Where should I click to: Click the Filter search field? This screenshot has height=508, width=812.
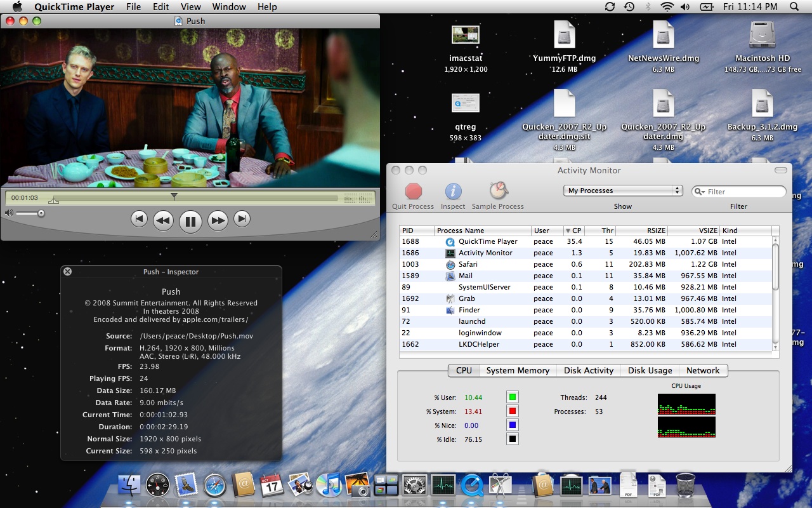[738, 191]
